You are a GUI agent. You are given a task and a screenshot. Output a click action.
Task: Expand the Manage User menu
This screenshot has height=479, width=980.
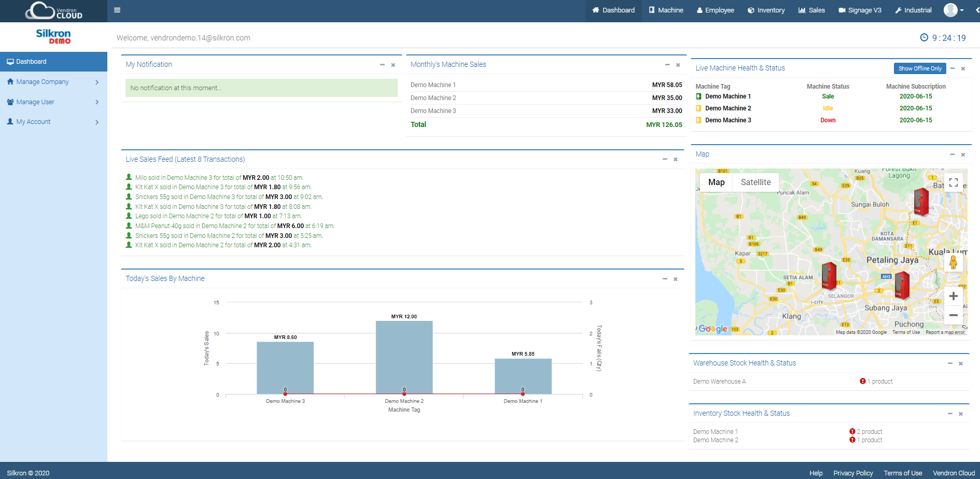coord(35,102)
